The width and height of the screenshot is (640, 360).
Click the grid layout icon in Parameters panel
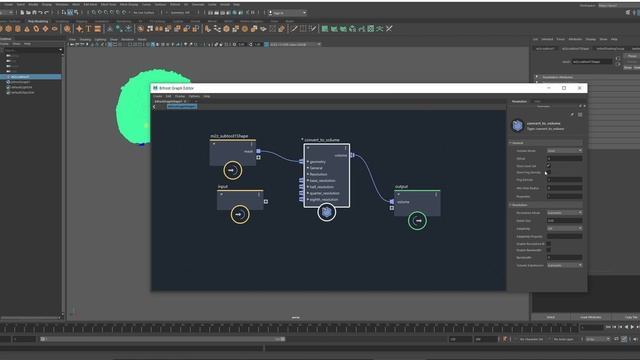point(580,115)
